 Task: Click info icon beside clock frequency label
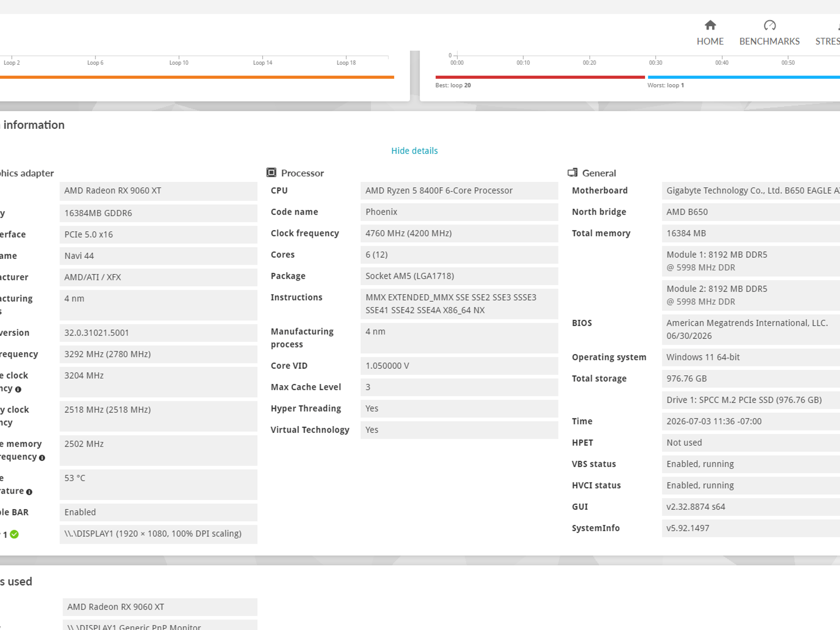18,389
